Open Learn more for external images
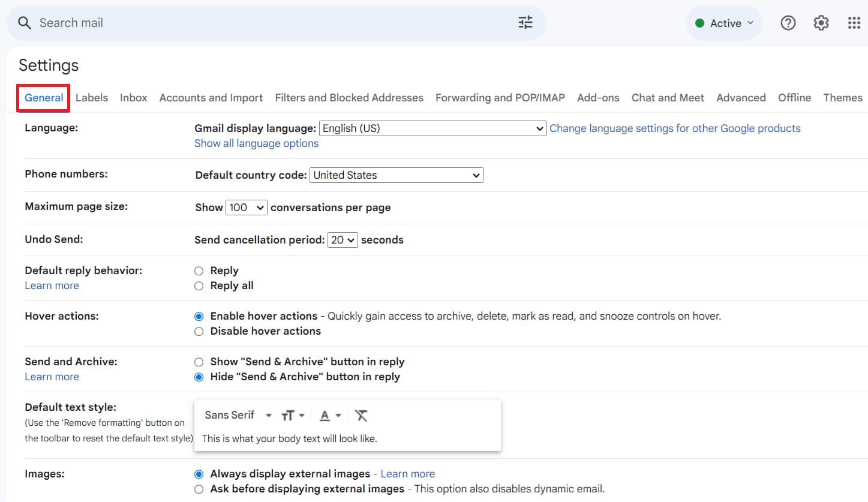Screen dimensions: 868x502 coord(408,474)
